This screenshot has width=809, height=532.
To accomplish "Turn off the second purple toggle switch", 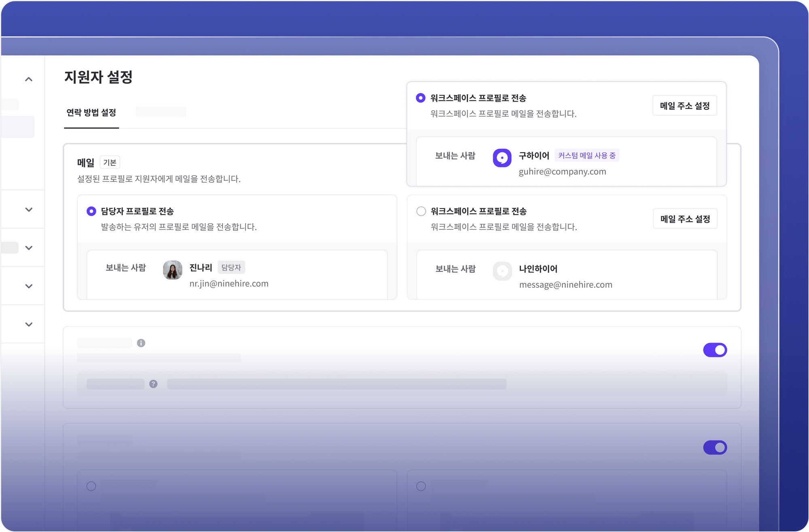I will (715, 447).
